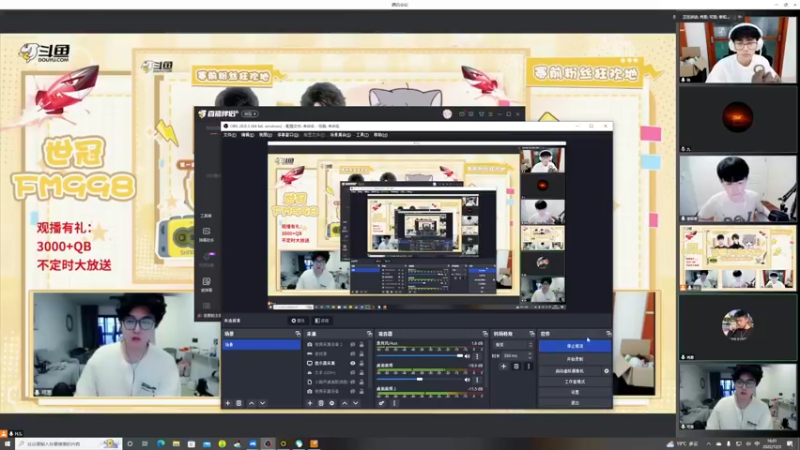
Task: Add a new source in Sources panel
Action: [310, 403]
